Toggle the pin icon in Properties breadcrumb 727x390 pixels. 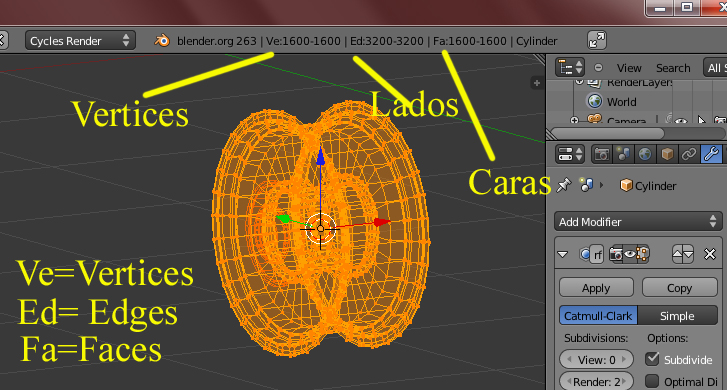(x=564, y=185)
